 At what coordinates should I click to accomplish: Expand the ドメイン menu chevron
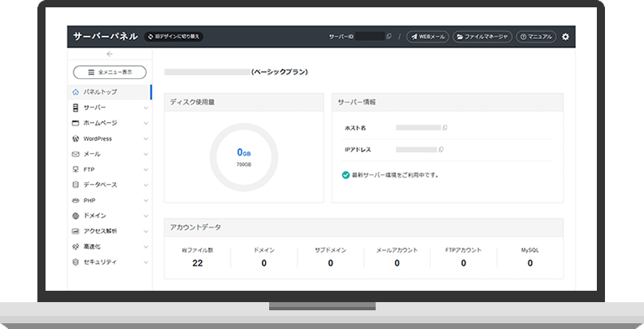(146, 216)
